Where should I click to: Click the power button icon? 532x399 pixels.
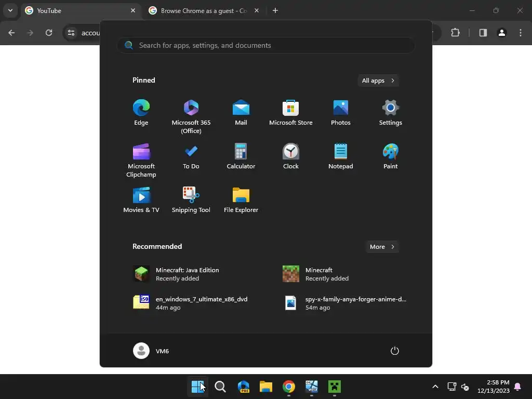click(x=395, y=351)
